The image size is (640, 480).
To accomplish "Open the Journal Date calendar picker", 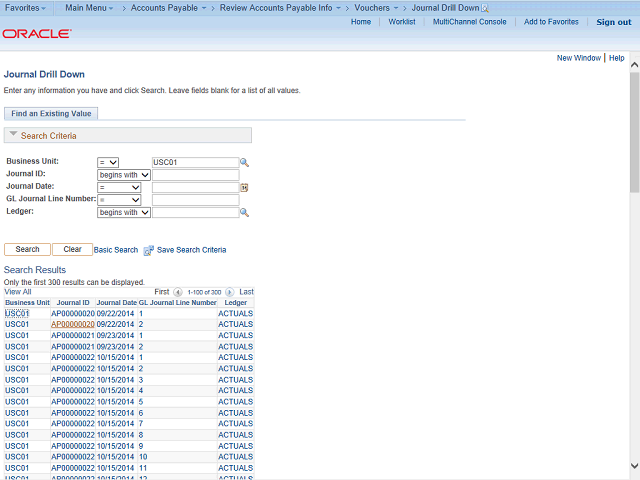I will coord(244,188).
